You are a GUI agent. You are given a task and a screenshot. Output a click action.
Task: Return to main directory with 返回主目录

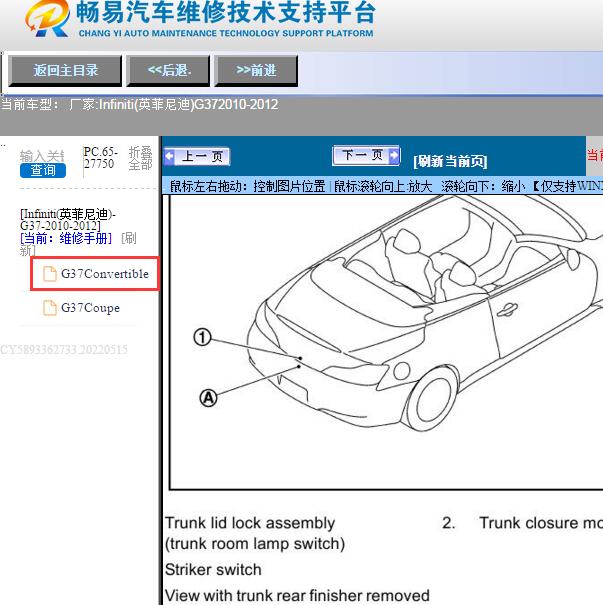tap(65, 71)
